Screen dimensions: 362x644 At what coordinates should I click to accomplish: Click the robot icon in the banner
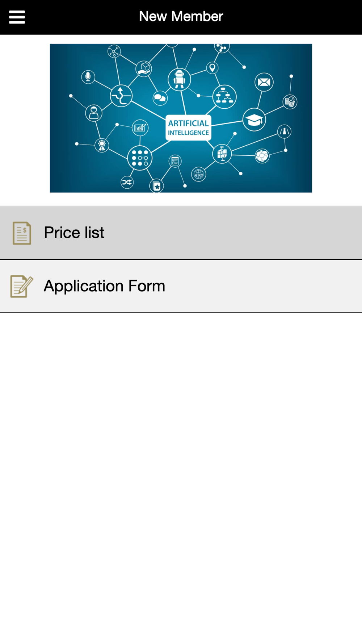click(x=179, y=79)
